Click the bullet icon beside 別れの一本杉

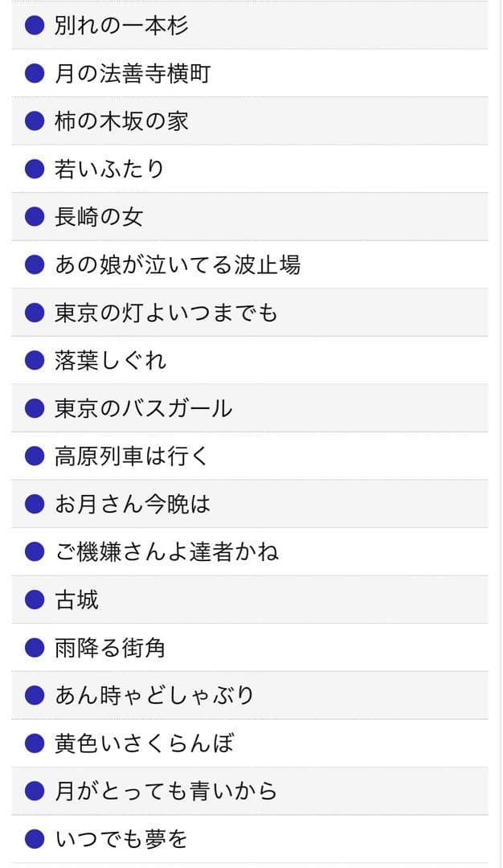(33, 25)
